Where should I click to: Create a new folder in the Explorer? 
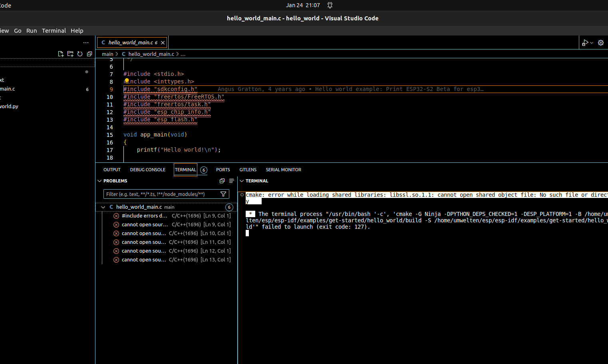pyautogui.click(x=70, y=54)
